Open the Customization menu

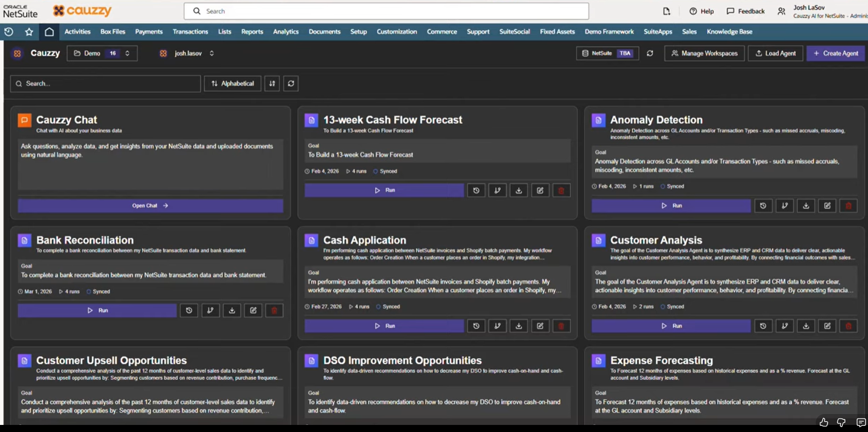(x=397, y=32)
